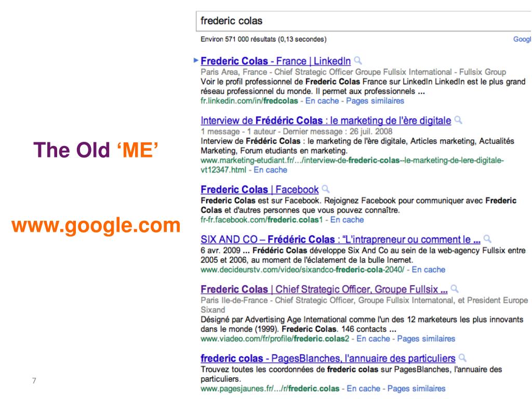Image resolution: width=532 pixels, height=399 pixels.
Task: Click preview magnifier beside Facebook result
Action: pyautogui.click(x=326, y=189)
